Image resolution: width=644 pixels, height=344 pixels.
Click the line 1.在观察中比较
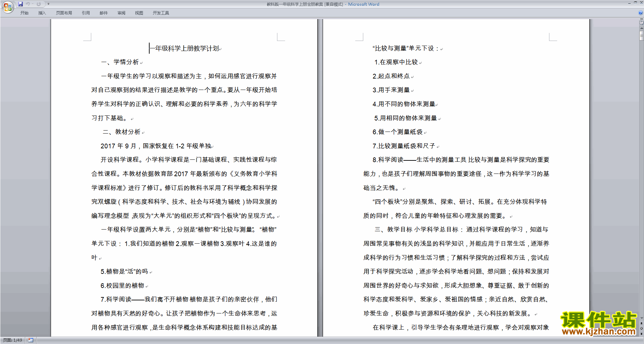(396, 62)
